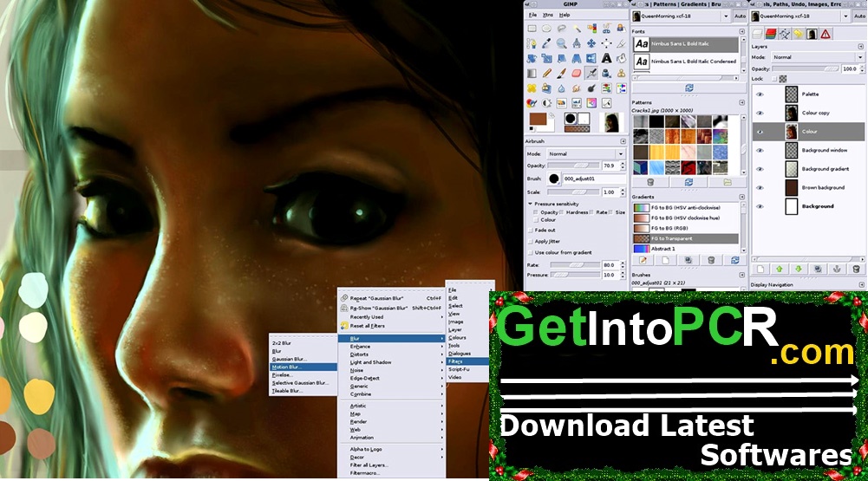This screenshot has height=481, width=868.
Task: Expand the Artistic filters submenu
Action: [x=392, y=406]
